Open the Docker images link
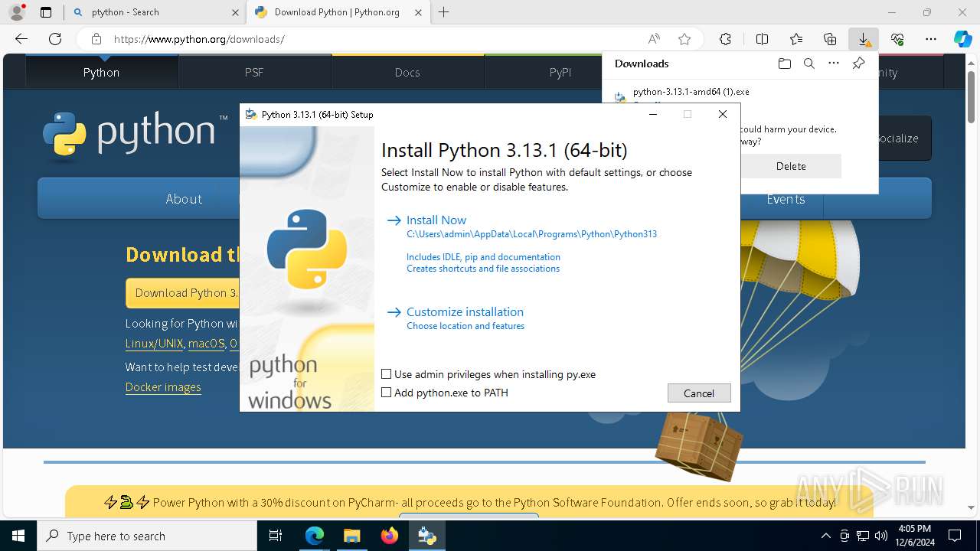 pos(163,387)
